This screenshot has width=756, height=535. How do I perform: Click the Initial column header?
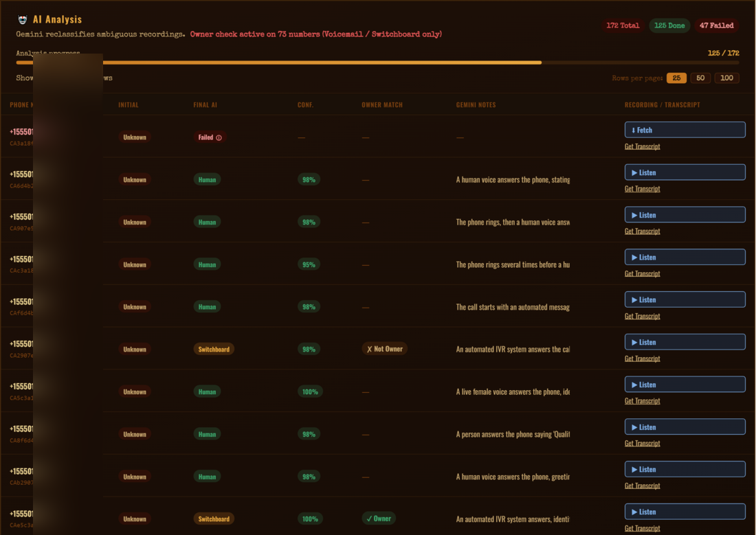(129, 104)
